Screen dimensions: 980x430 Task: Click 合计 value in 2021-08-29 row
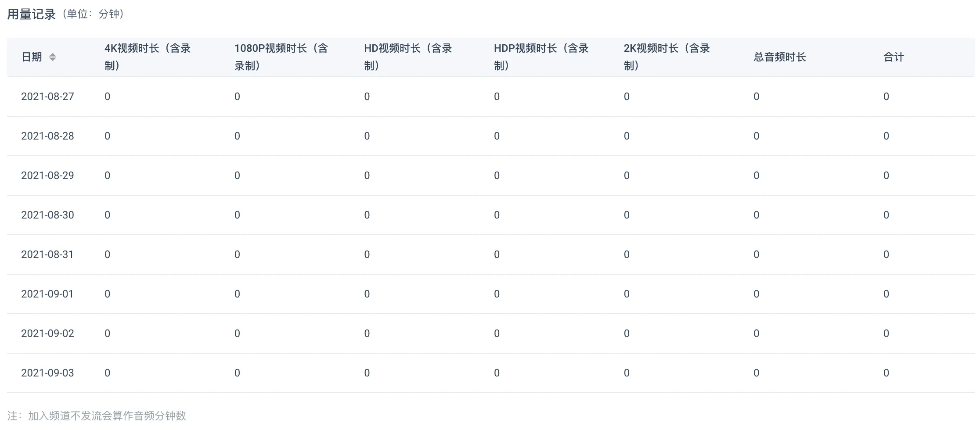tap(886, 176)
